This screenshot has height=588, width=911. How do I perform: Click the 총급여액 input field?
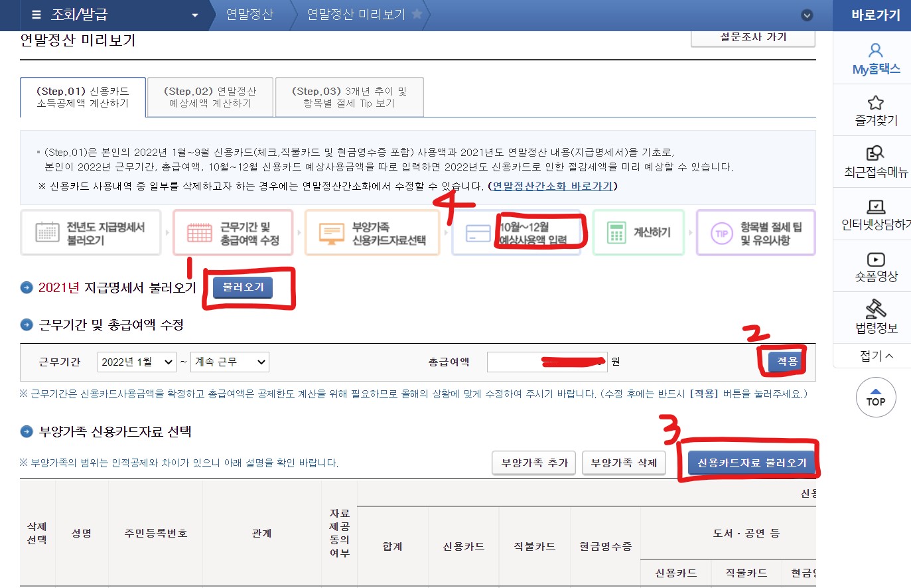tap(547, 362)
